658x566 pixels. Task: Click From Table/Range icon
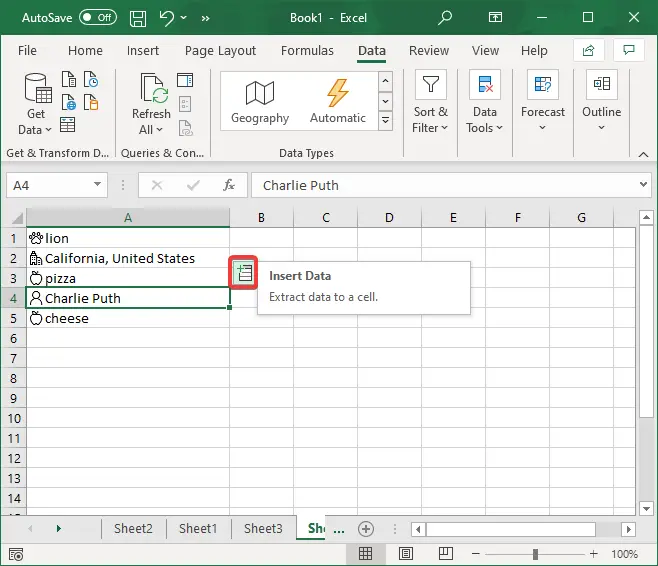tap(67, 125)
